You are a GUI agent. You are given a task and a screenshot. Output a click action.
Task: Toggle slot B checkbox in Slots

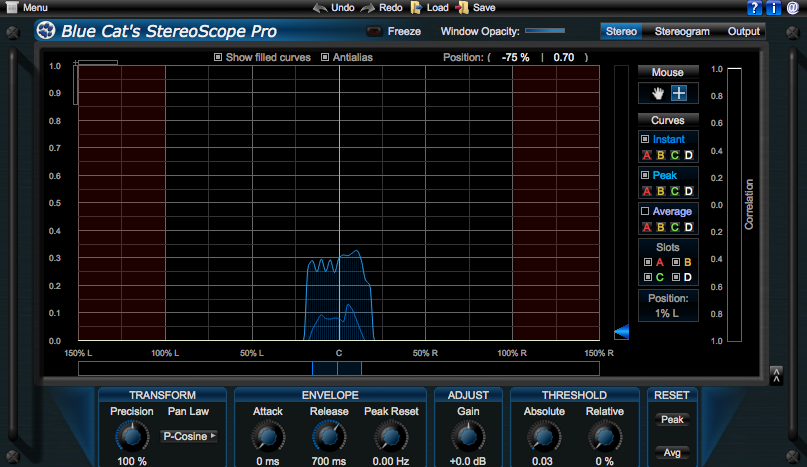(x=676, y=262)
